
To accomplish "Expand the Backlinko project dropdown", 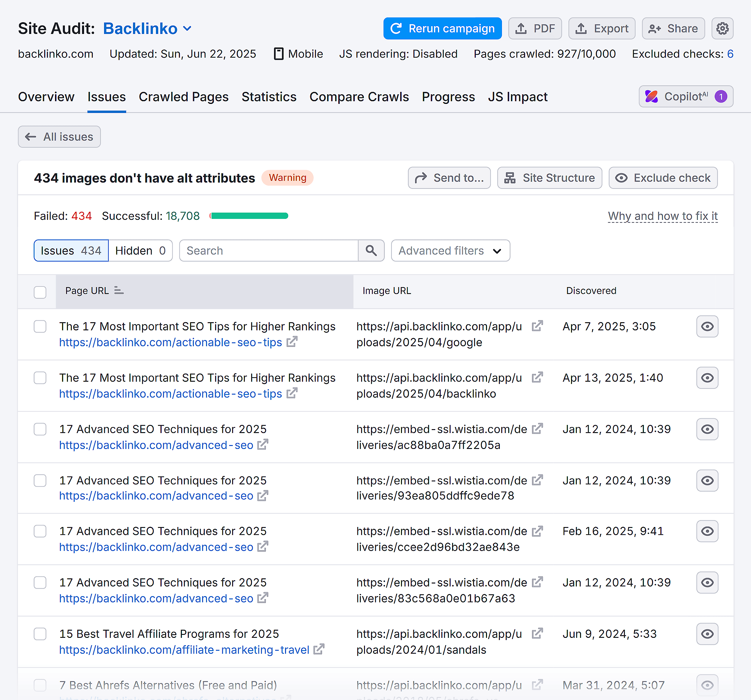I will pos(148,29).
